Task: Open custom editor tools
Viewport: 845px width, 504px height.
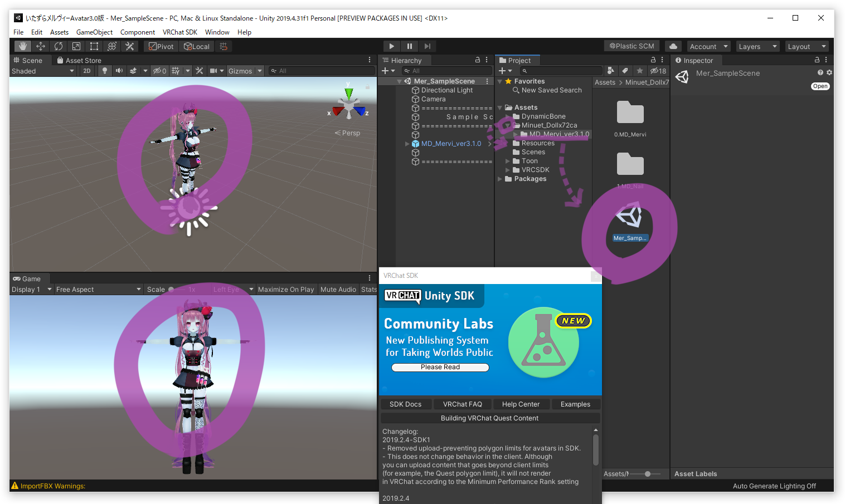Action: tap(129, 46)
